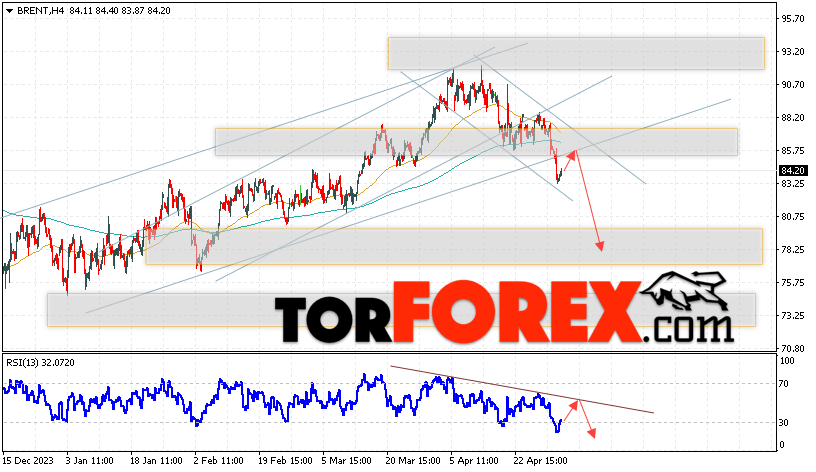Screen dimensions: 816x472
Task: Open the BRENT symbol dropdown triangle
Action: point(9,10)
